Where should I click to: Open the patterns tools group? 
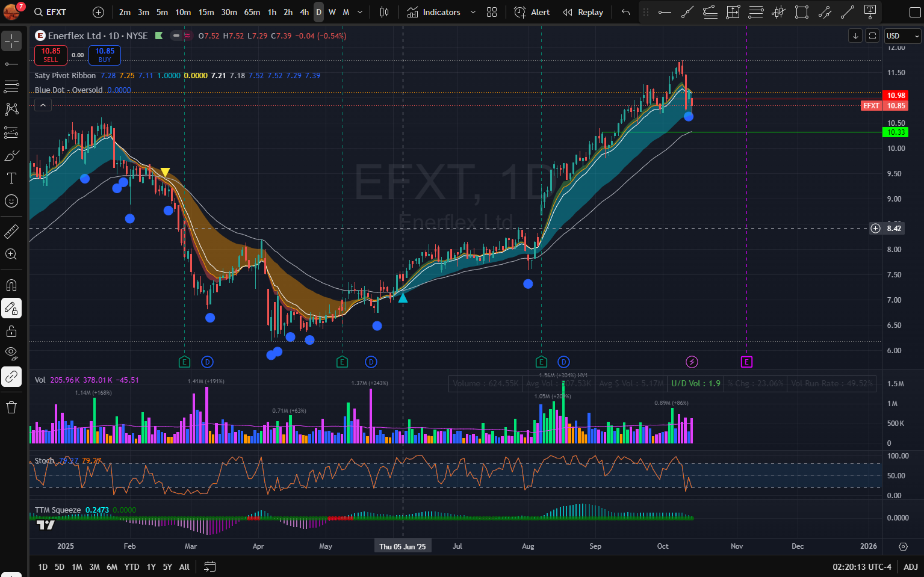click(11, 110)
